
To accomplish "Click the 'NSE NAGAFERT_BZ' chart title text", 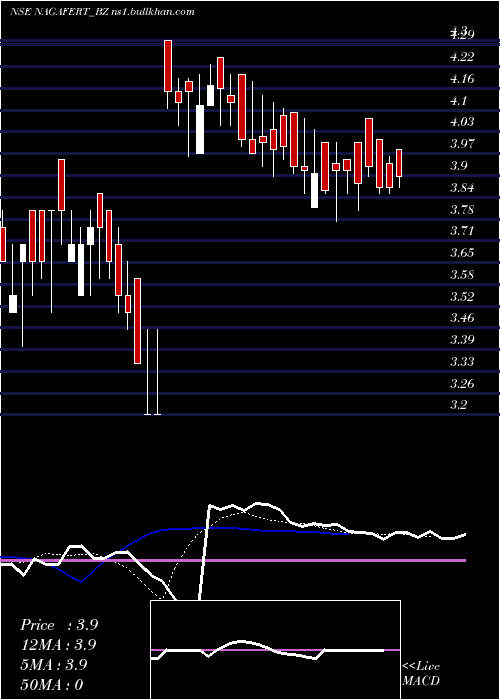I will 58,12.
